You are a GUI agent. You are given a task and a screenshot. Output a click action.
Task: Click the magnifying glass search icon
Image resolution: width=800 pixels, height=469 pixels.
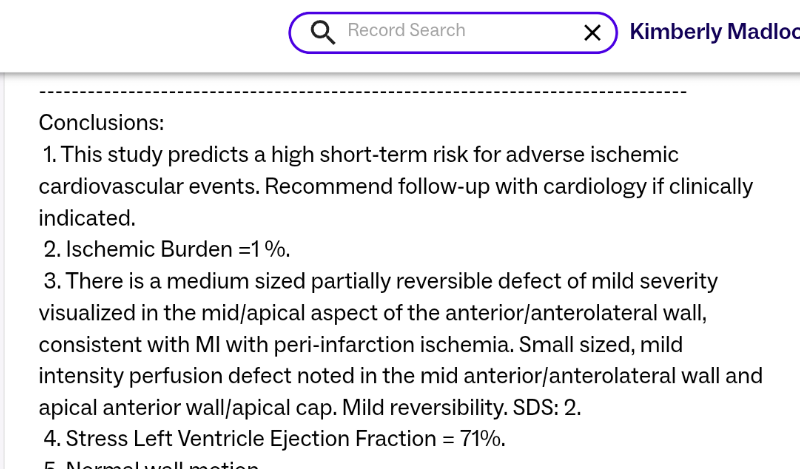322,32
